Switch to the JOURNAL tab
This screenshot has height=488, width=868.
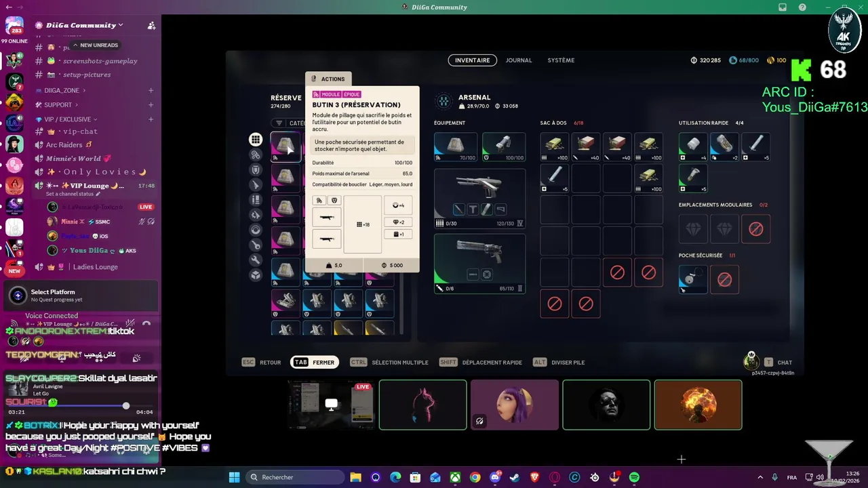519,60
